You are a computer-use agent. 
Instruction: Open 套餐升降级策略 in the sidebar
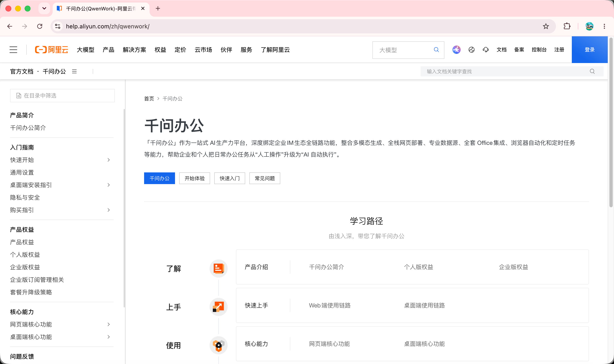coord(31,292)
